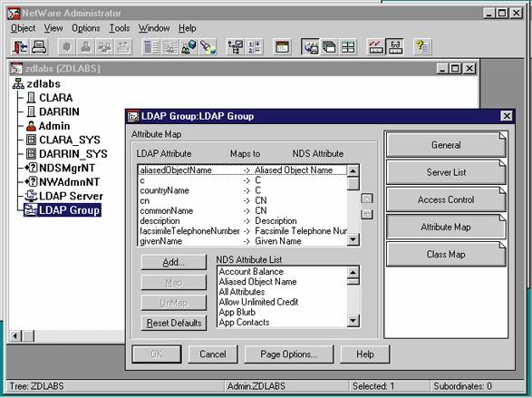Select the commonName mapping row

[243, 210]
